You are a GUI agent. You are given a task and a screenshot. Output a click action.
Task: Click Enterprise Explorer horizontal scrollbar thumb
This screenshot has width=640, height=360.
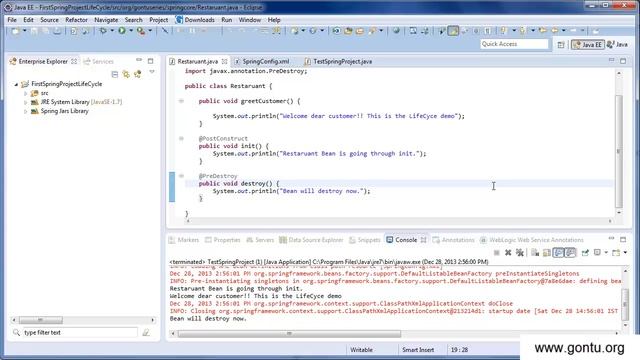[x=40, y=320]
